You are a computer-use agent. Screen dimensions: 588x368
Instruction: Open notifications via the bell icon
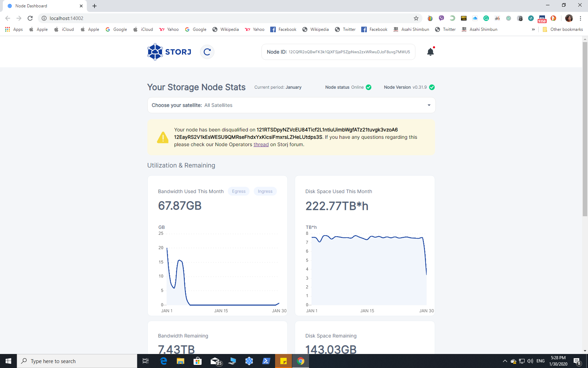430,52
